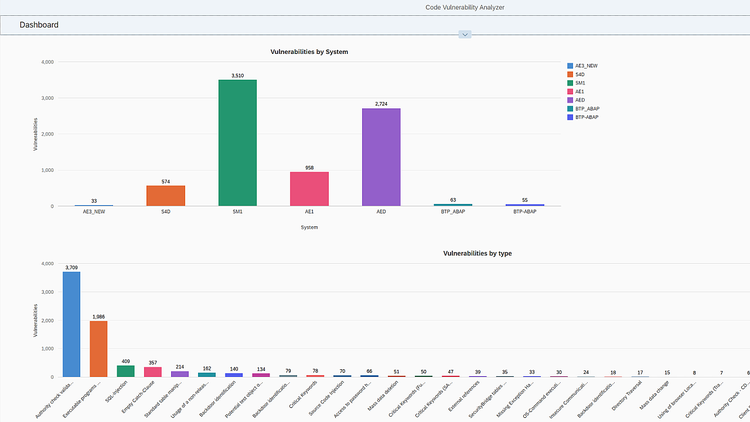Image resolution: width=750 pixels, height=422 pixels.
Task: Click the 'AE3_NEW' legend label
Action: pos(586,66)
